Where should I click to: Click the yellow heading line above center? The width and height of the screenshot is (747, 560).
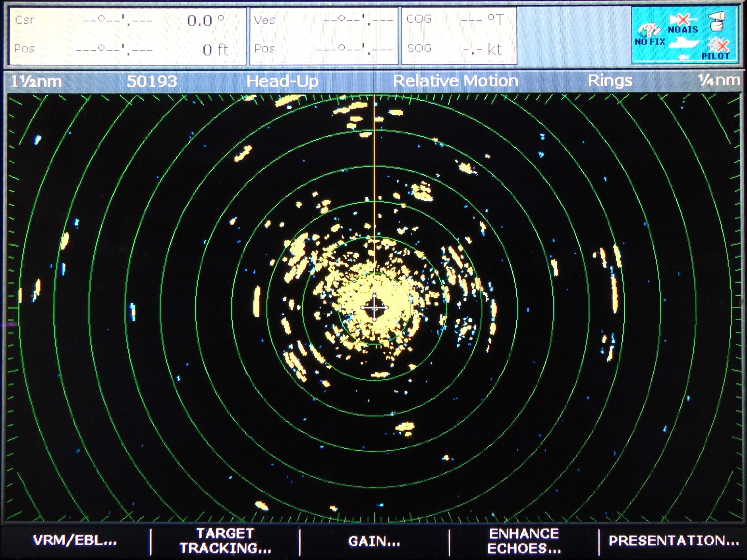click(x=374, y=179)
